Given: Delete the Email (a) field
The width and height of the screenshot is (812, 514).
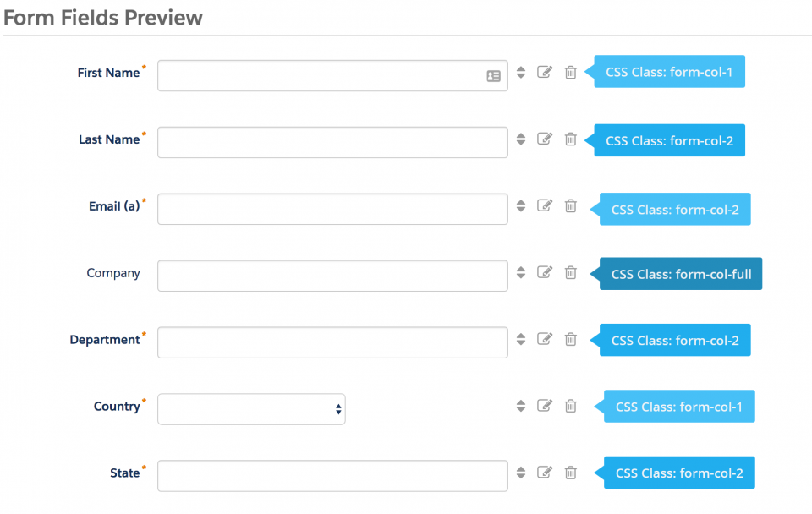Looking at the screenshot, I should (x=571, y=205).
